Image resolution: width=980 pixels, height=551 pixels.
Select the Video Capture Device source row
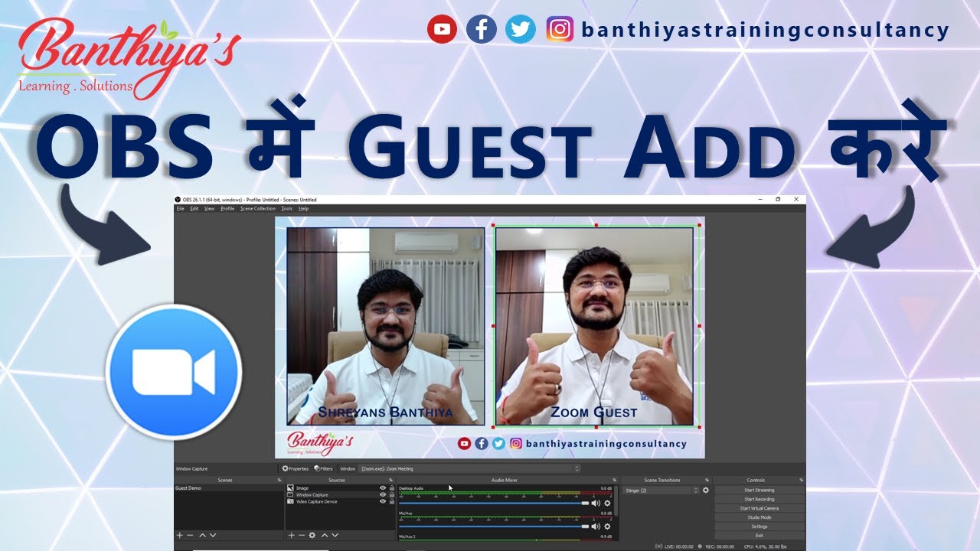coord(340,501)
